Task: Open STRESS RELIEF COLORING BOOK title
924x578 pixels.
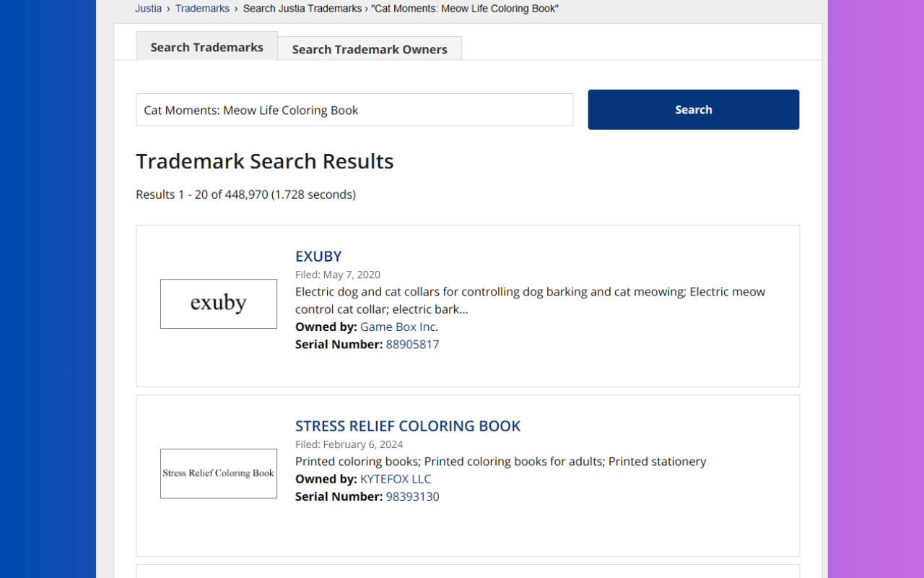Action: click(408, 426)
